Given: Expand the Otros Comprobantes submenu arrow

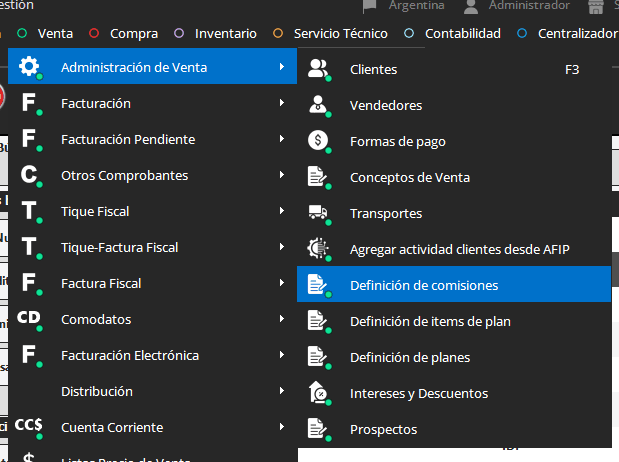Looking at the screenshot, I should point(283,175).
